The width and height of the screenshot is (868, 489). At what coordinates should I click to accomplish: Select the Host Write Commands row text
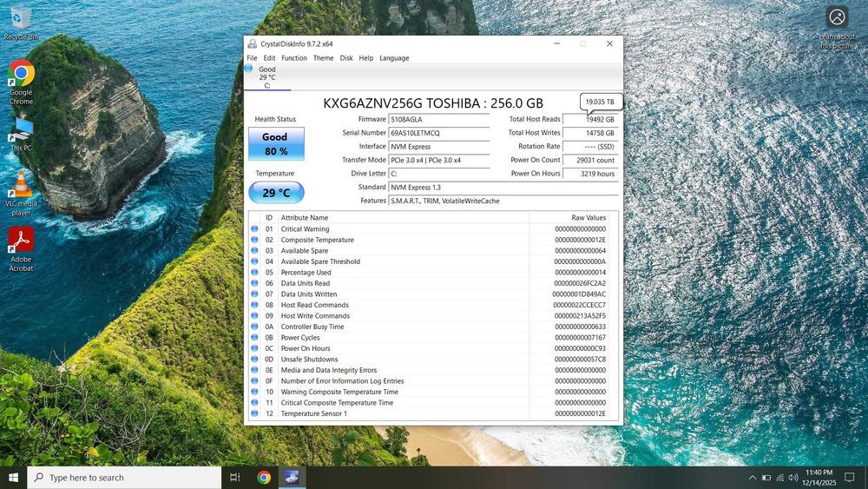tap(315, 315)
